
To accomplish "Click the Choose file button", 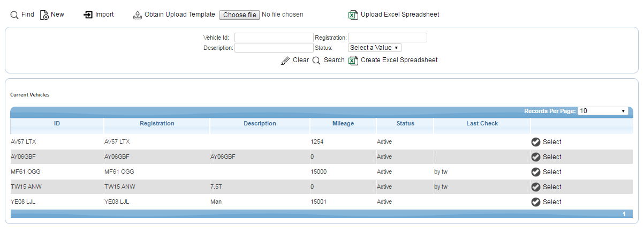I will (x=239, y=15).
